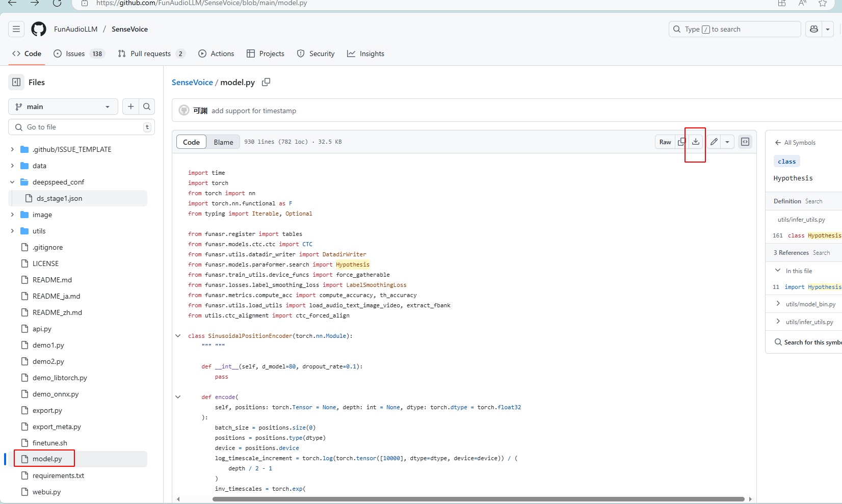Open the main branch selector dropdown
Image resolution: width=842 pixels, height=504 pixels.
tap(63, 107)
